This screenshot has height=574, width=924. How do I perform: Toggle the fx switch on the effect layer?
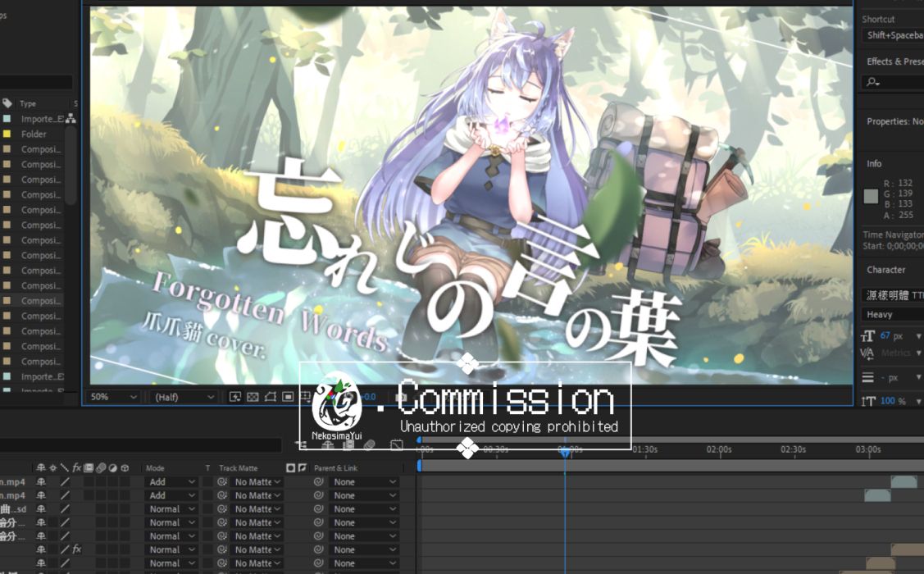(77, 549)
